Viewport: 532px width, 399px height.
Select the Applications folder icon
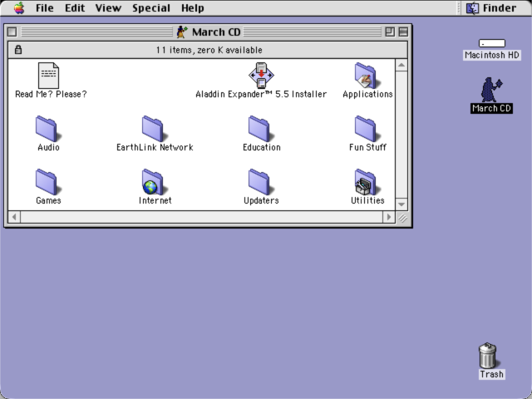367,76
